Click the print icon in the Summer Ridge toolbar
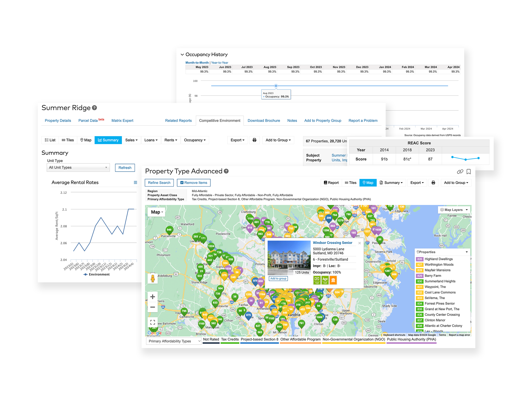The height and width of the screenshot is (413, 532). pos(255,140)
